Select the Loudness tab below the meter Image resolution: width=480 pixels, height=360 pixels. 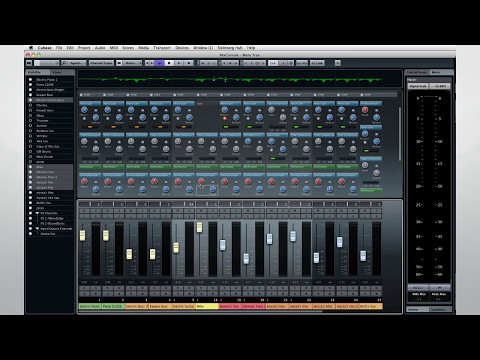pos(440,310)
